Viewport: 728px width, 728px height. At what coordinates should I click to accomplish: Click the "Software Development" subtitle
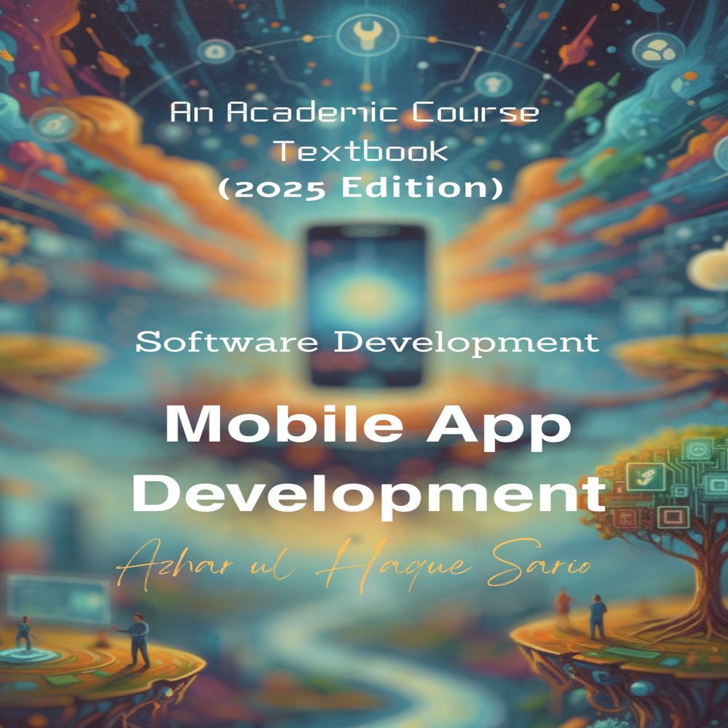pyautogui.click(x=368, y=342)
